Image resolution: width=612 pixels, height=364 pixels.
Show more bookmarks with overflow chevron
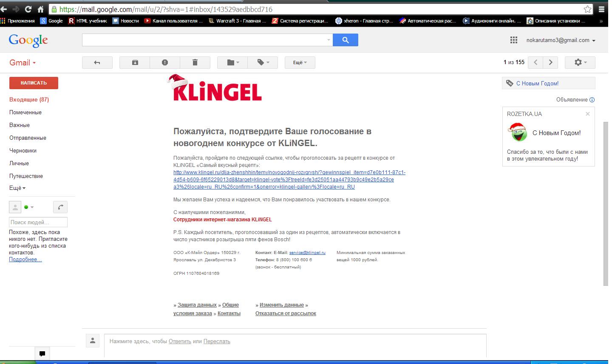601,21
